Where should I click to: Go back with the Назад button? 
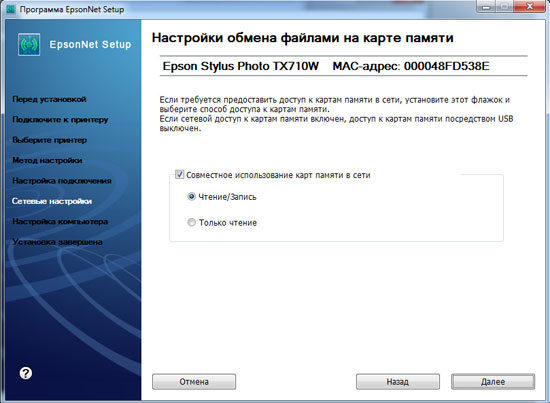398,382
